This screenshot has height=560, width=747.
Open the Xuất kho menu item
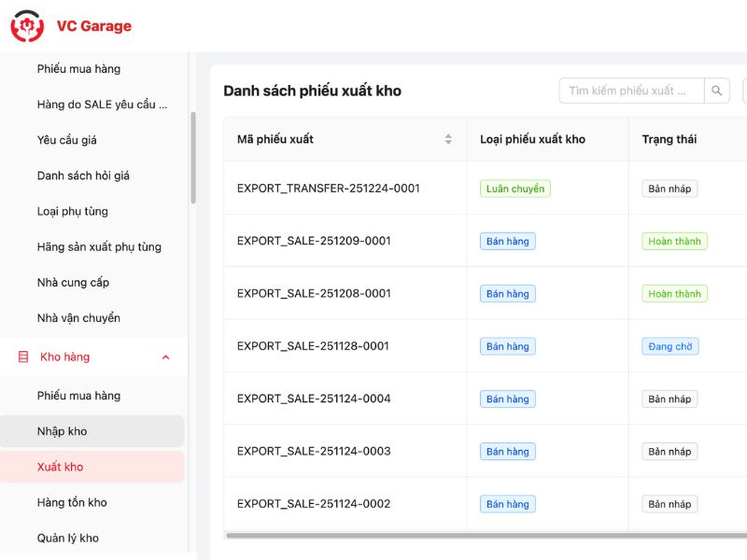click(x=60, y=467)
